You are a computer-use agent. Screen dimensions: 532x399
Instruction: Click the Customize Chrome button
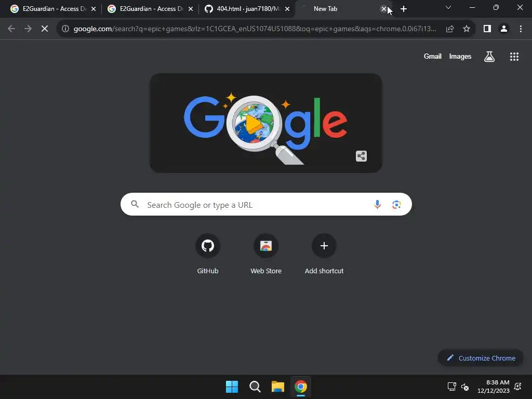click(481, 358)
